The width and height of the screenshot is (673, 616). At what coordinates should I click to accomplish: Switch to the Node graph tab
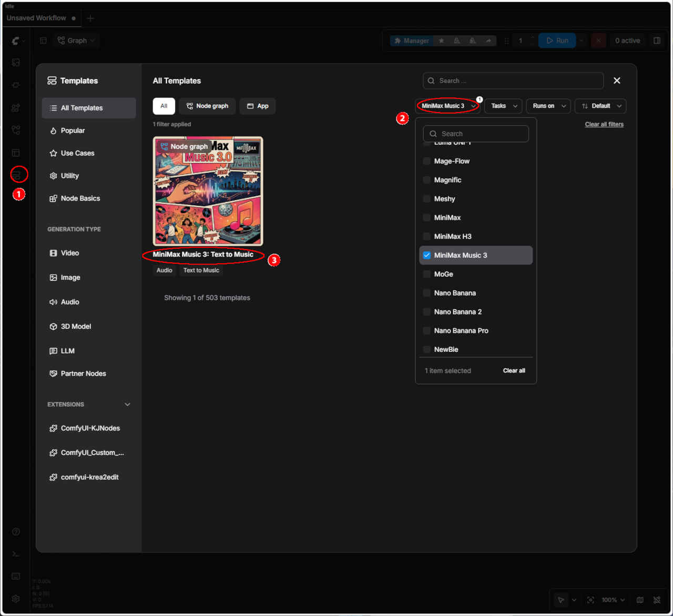tap(207, 106)
